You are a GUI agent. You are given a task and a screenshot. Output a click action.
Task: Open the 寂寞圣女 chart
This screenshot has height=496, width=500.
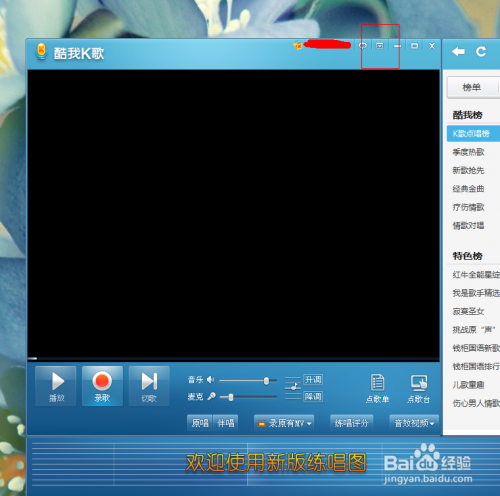468,311
